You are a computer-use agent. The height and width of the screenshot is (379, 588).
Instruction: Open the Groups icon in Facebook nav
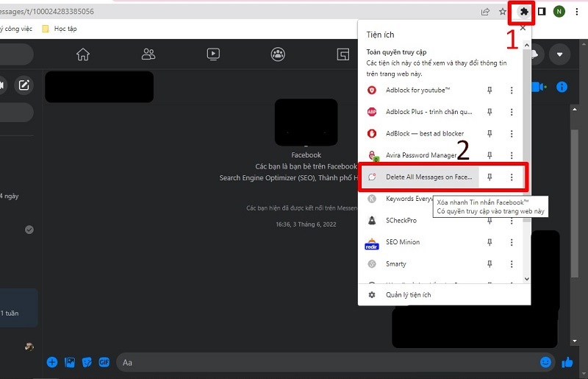click(x=278, y=54)
